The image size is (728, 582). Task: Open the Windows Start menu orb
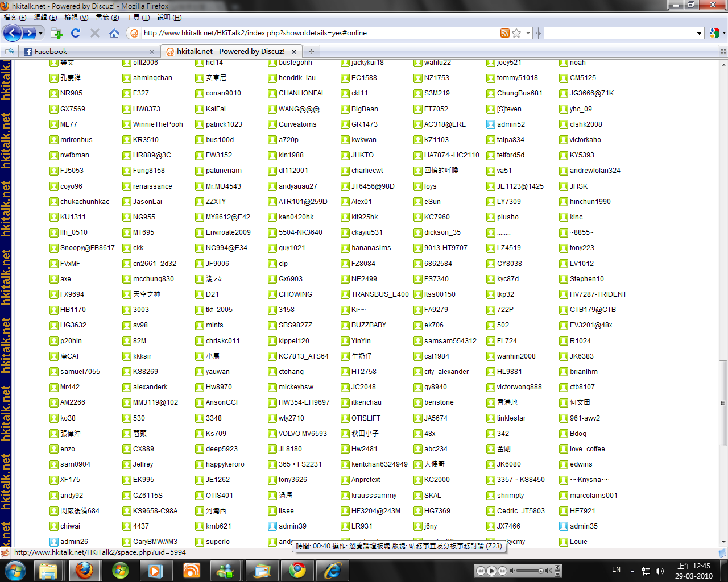(x=15, y=570)
